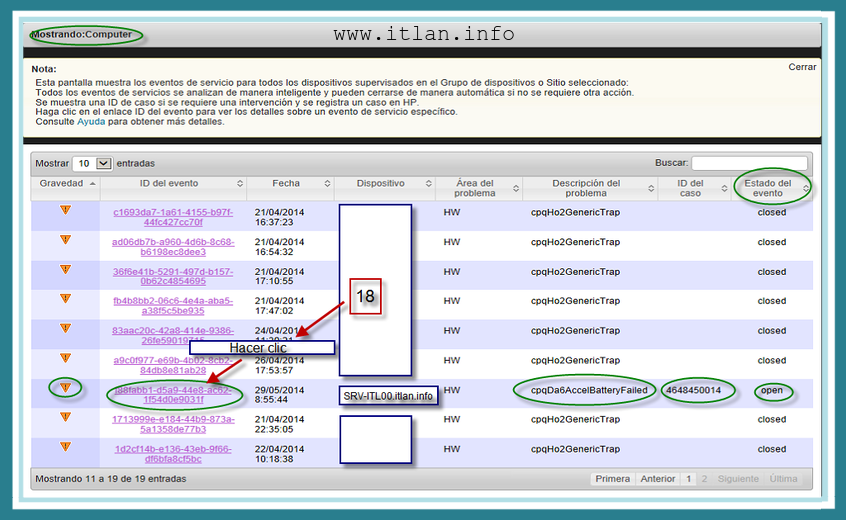This screenshot has height=520, width=846.
Task: Click severity icon for the 21/04/2014 16:37:23 event
Action: pyautogui.click(x=66, y=210)
